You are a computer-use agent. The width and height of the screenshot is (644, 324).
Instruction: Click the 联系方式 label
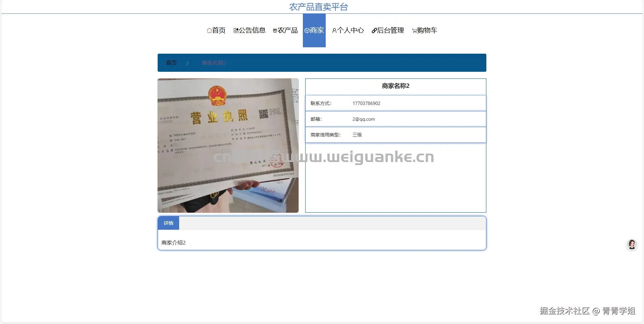321,103
